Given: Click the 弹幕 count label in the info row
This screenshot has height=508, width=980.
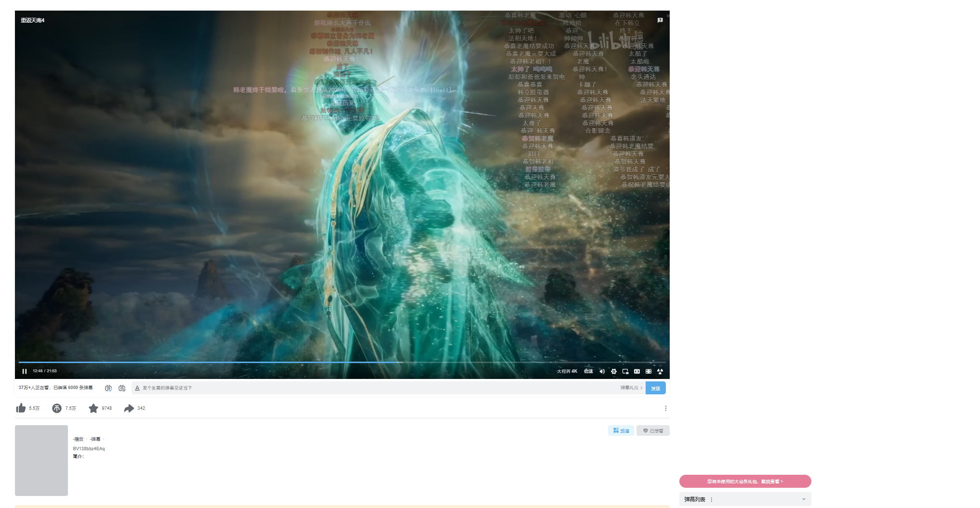Looking at the screenshot, I should click(95, 439).
